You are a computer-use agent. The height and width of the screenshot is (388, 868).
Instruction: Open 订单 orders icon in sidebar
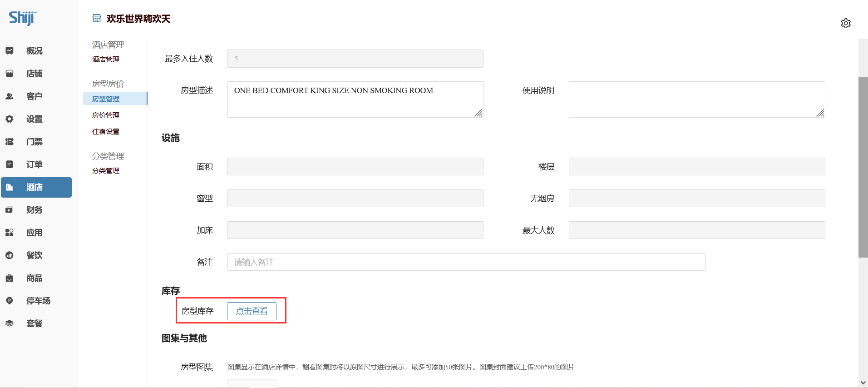(x=10, y=164)
